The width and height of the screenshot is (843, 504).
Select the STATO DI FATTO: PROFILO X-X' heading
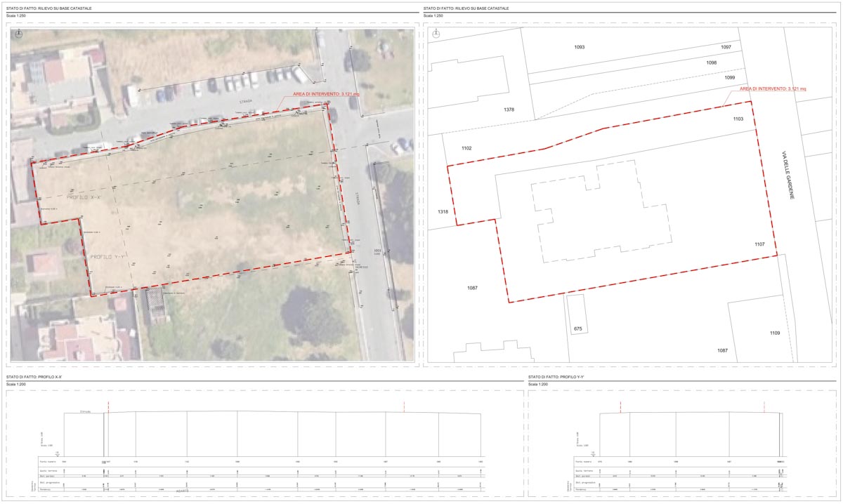(34, 377)
